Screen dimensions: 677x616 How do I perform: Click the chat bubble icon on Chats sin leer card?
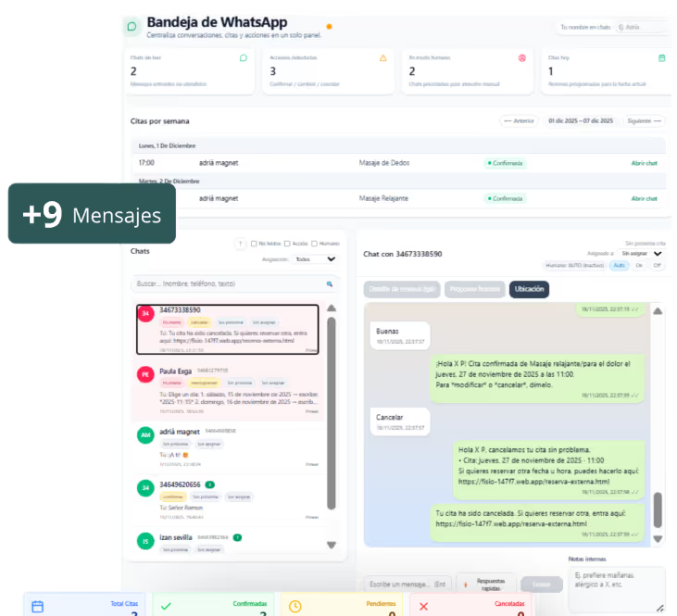[x=244, y=57]
